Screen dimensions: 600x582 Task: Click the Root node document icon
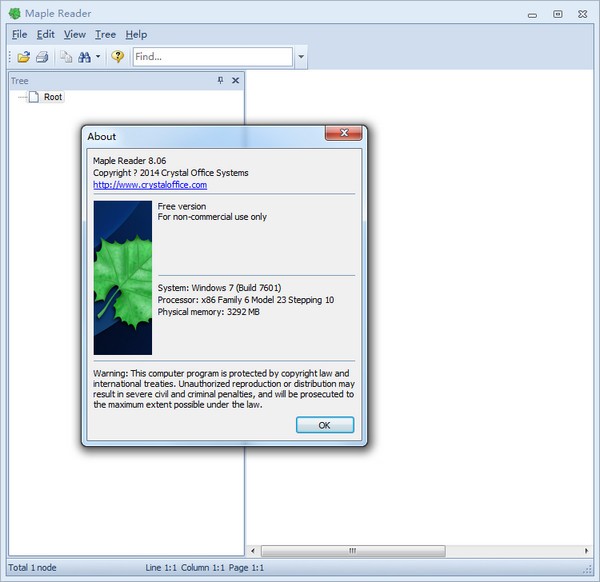[x=34, y=97]
